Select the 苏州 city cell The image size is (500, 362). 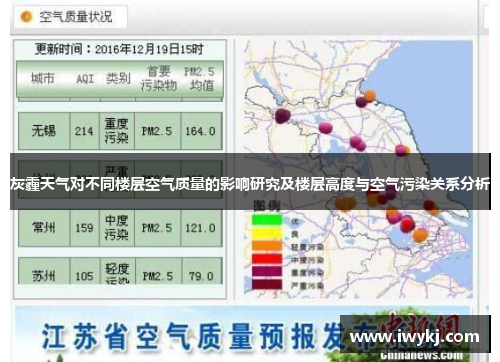44,271
